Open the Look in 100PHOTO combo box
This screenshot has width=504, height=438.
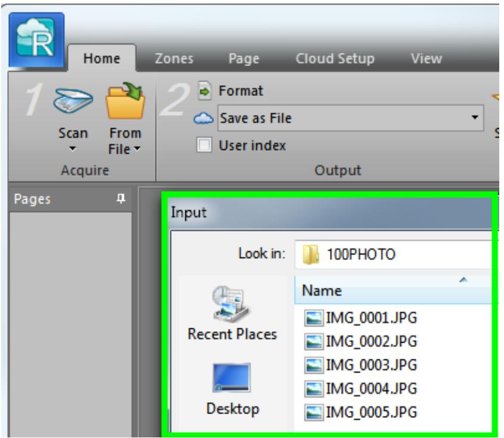tap(393, 254)
